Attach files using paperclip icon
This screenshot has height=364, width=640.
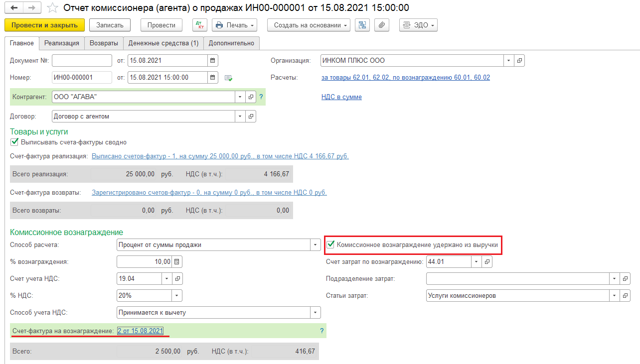[381, 25]
